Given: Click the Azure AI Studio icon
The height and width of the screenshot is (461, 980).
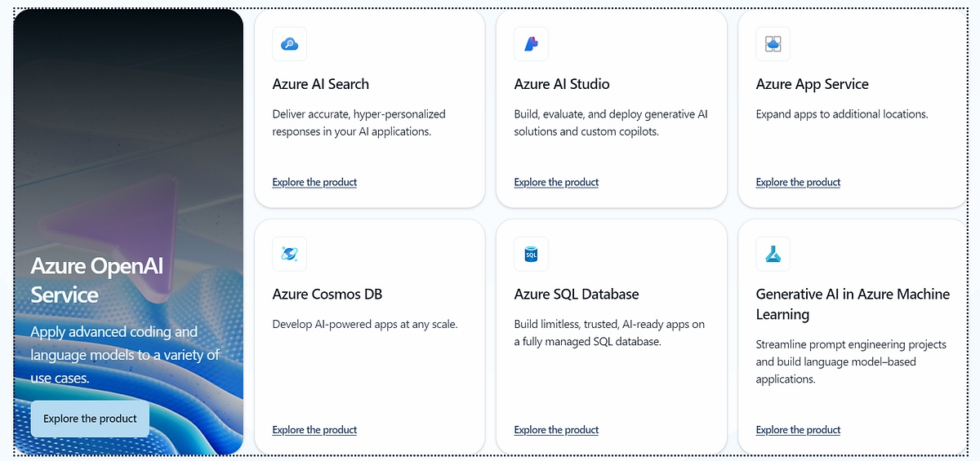Looking at the screenshot, I should pyautogui.click(x=531, y=44).
